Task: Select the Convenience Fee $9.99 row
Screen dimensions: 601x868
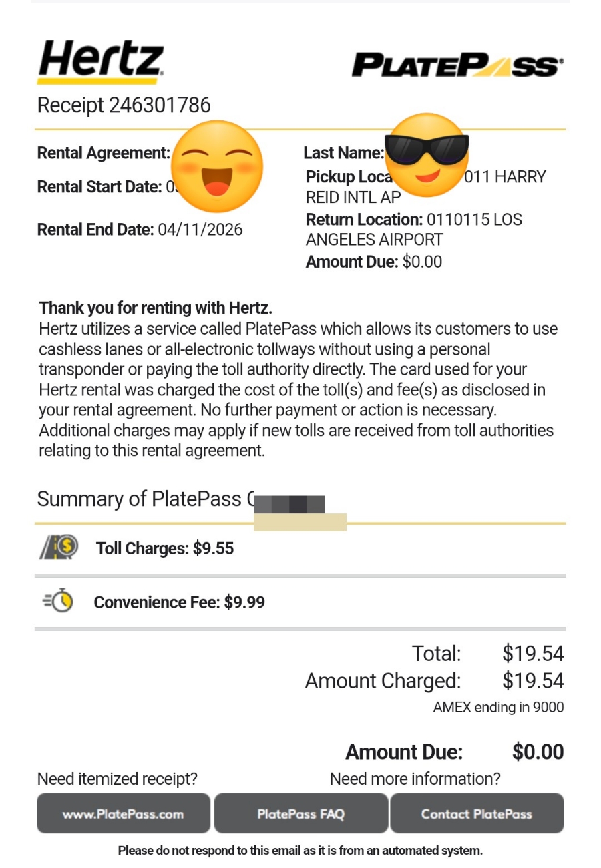Action: click(x=300, y=602)
